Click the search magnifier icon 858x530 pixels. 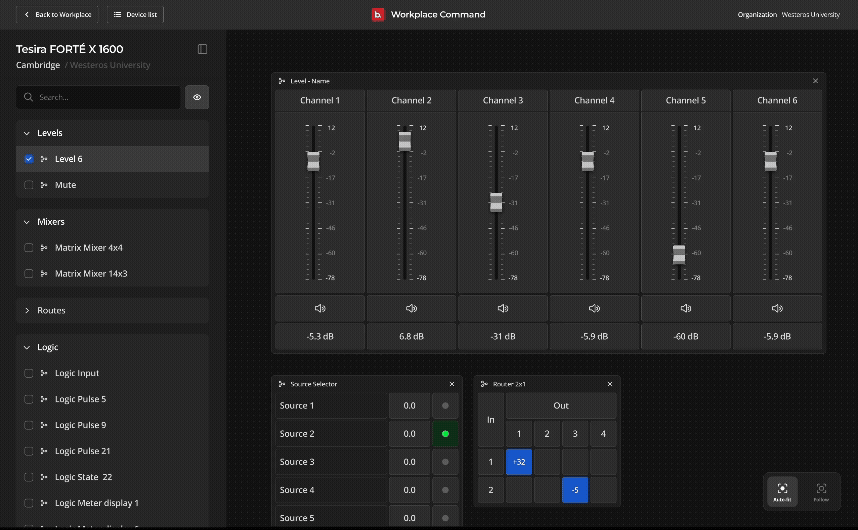[x=28, y=97]
